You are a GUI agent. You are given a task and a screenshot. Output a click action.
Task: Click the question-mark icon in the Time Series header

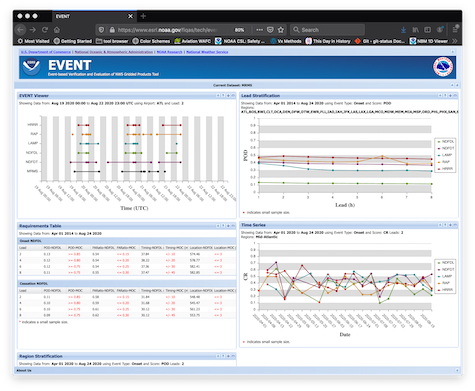(x=445, y=225)
